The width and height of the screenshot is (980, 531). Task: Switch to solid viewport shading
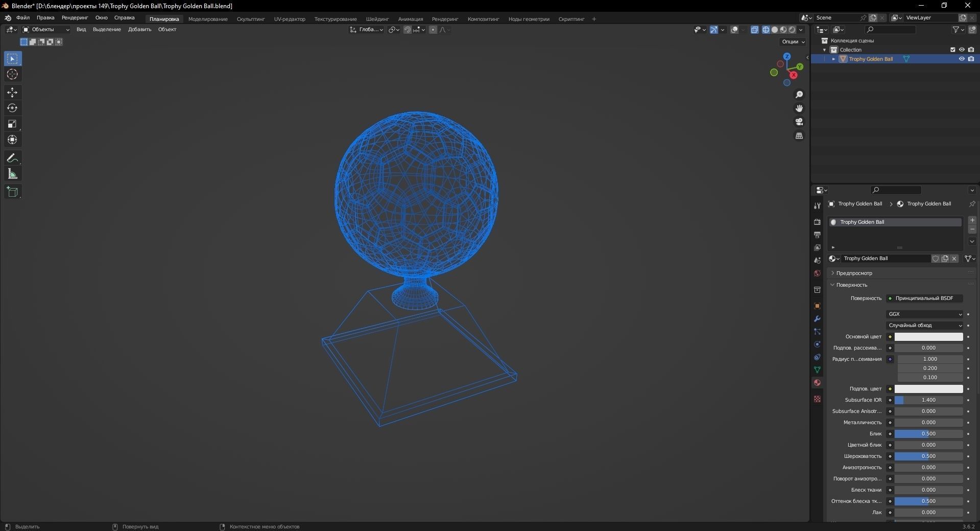(775, 30)
